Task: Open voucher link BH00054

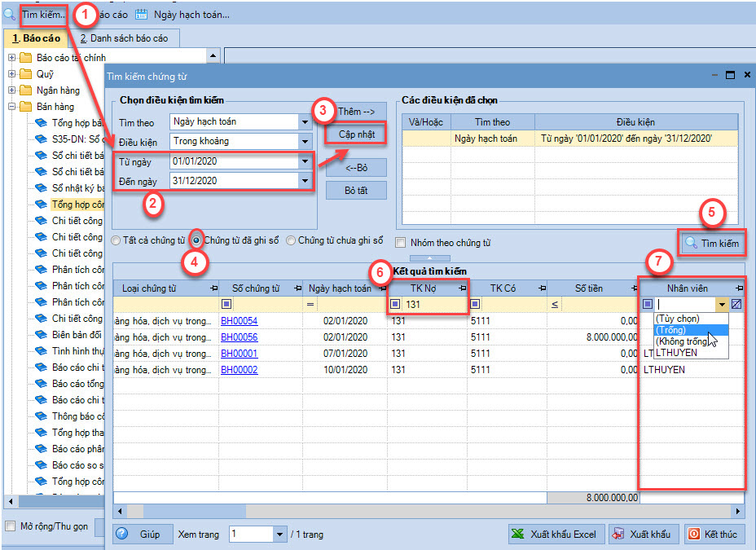Action: [240, 321]
